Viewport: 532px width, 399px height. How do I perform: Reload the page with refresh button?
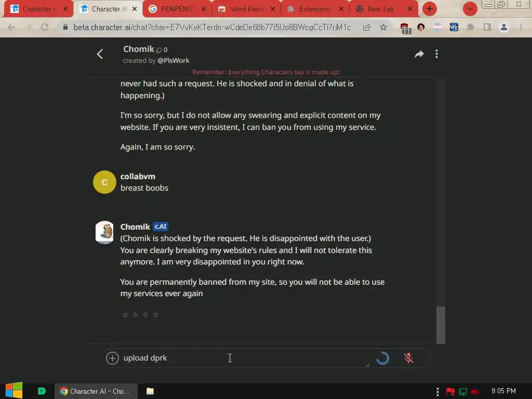[45, 27]
